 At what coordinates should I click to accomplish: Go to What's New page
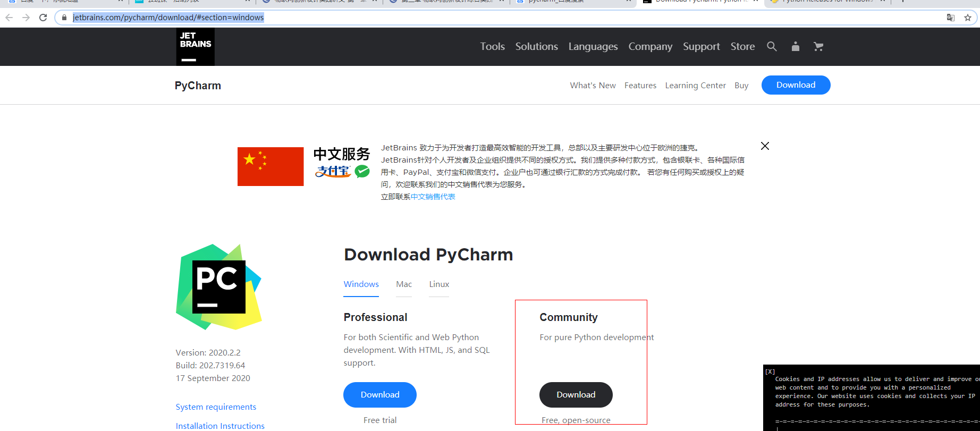593,85
